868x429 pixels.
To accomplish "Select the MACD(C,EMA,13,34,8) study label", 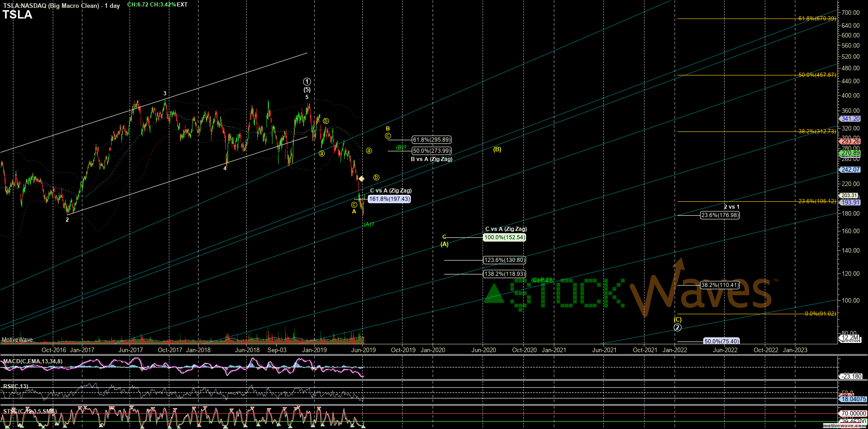I will [x=32, y=361].
